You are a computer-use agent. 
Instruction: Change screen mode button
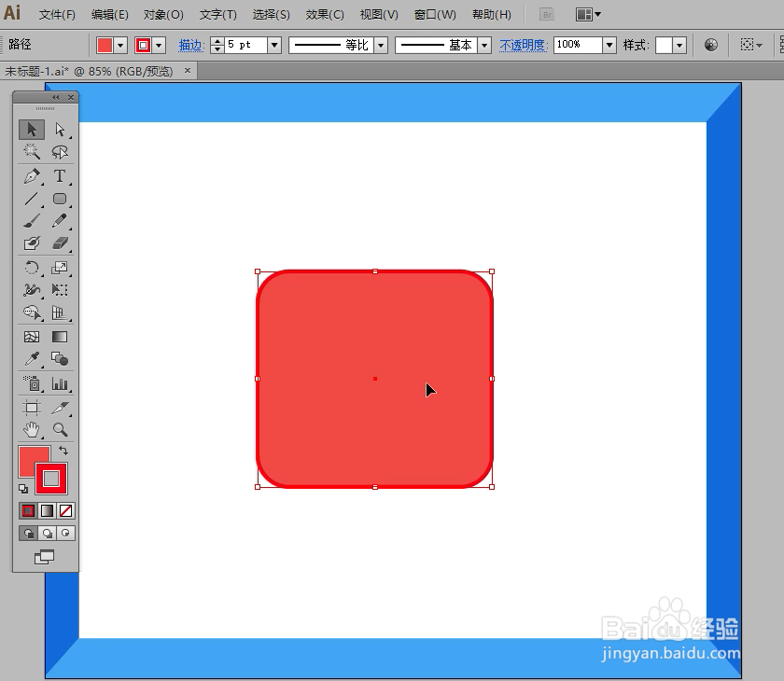point(45,557)
